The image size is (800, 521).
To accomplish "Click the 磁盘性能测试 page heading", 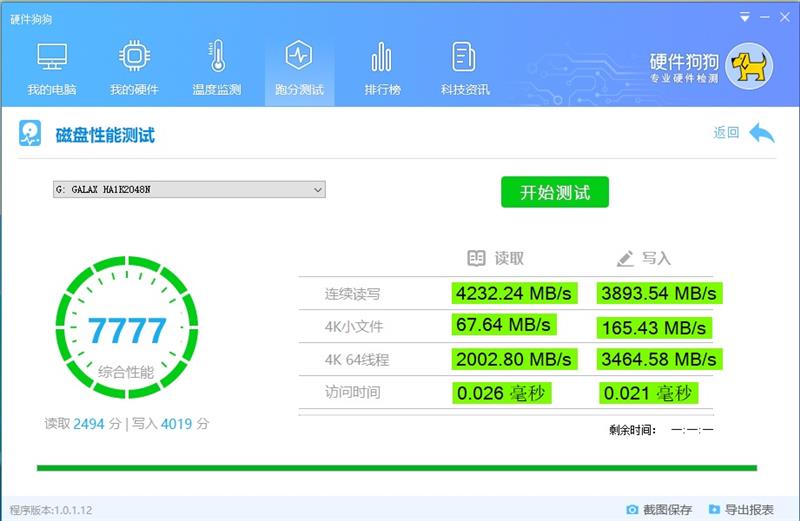I will [x=105, y=135].
